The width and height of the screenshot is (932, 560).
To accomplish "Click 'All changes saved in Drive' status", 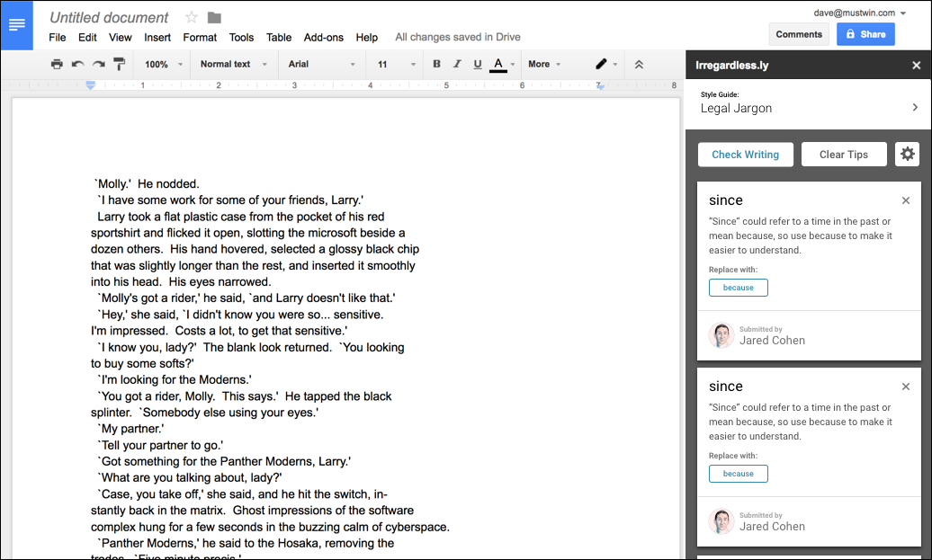I will [458, 37].
